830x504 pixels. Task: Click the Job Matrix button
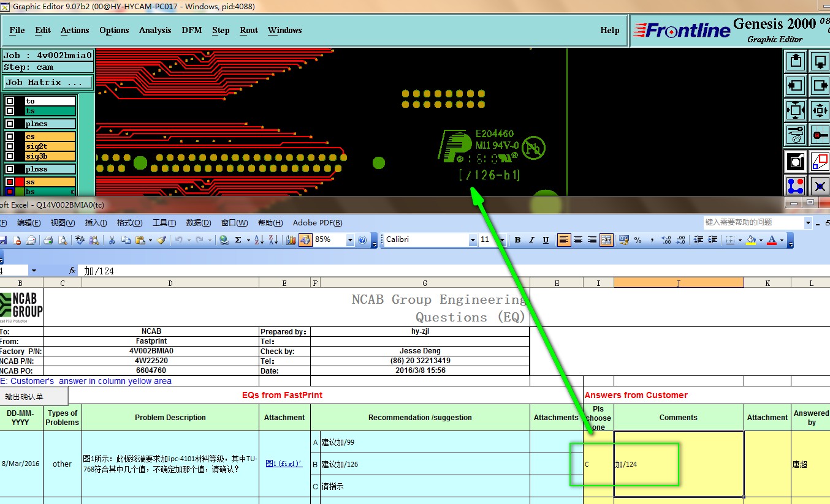pyautogui.click(x=48, y=82)
